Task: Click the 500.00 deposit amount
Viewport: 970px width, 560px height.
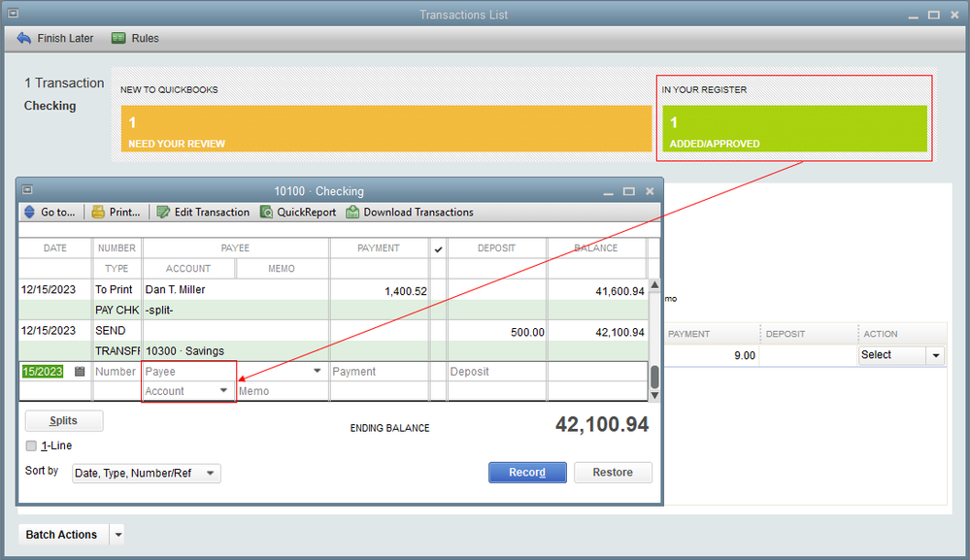Action: [x=527, y=333]
